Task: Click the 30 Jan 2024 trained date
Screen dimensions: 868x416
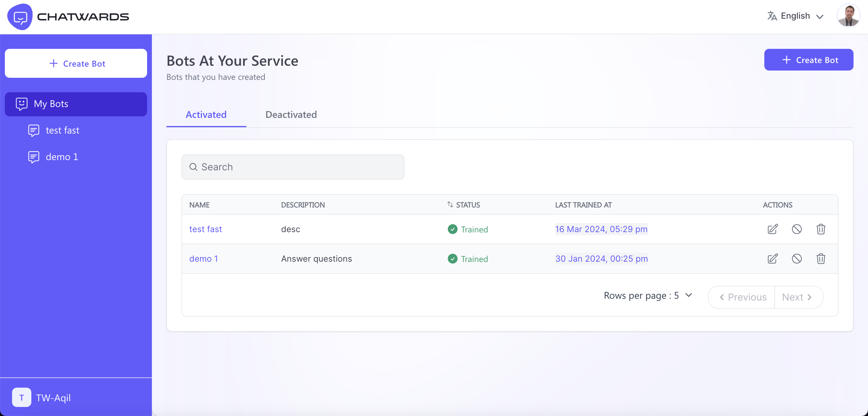Action: (601, 259)
